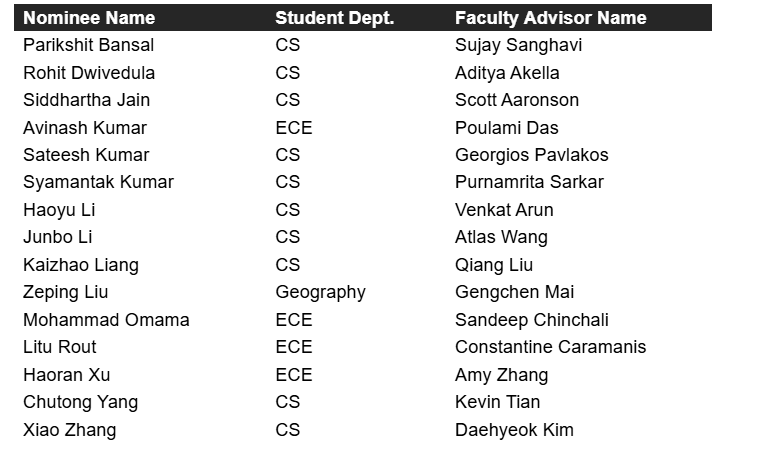Screen dimensions: 757x461
Task: Click advisor Poulami Das
Action: tap(506, 128)
